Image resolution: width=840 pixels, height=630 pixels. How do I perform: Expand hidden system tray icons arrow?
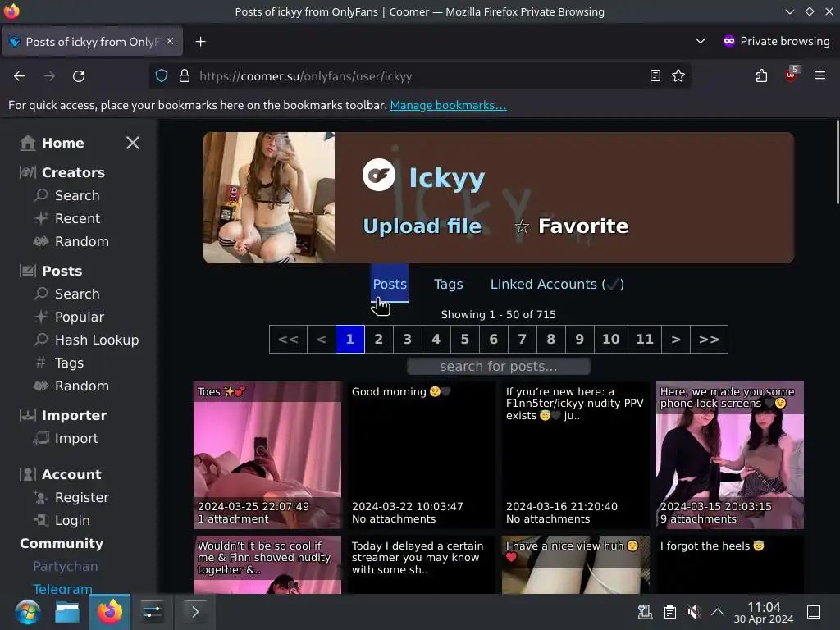[718, 612]
